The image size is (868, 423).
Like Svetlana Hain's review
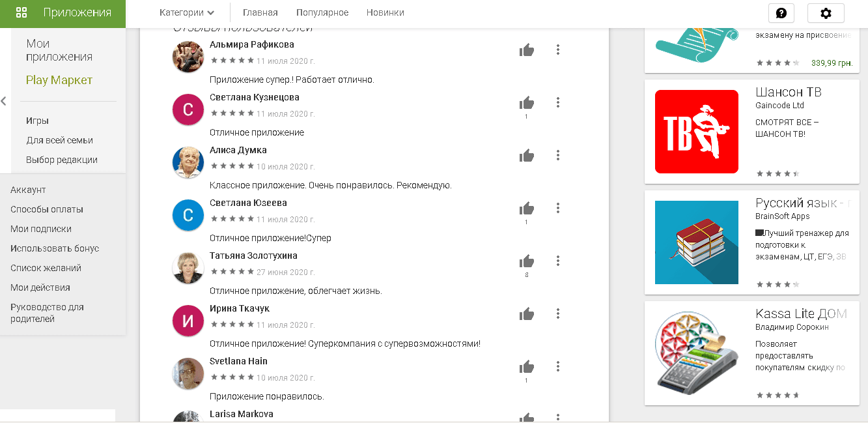(x=527, y=366)
